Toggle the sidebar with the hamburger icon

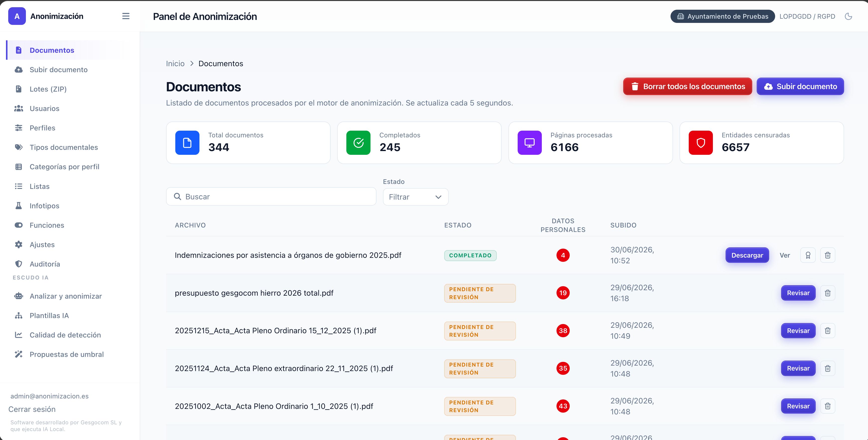126,16
